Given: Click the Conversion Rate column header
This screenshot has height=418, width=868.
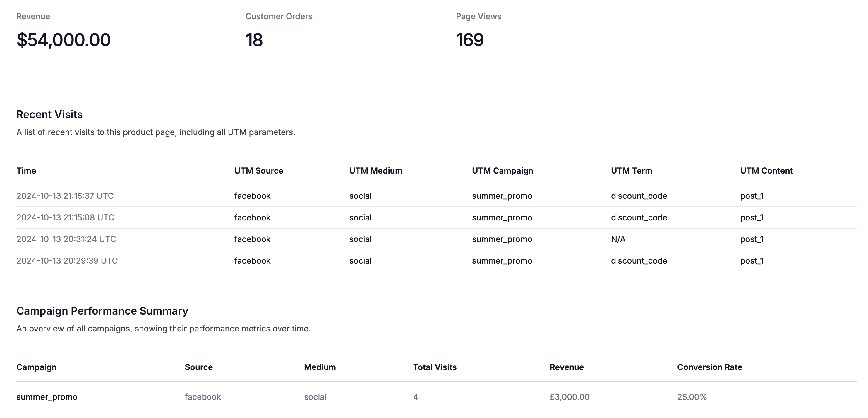Looking at the screenshot, I should click(710, 367).
